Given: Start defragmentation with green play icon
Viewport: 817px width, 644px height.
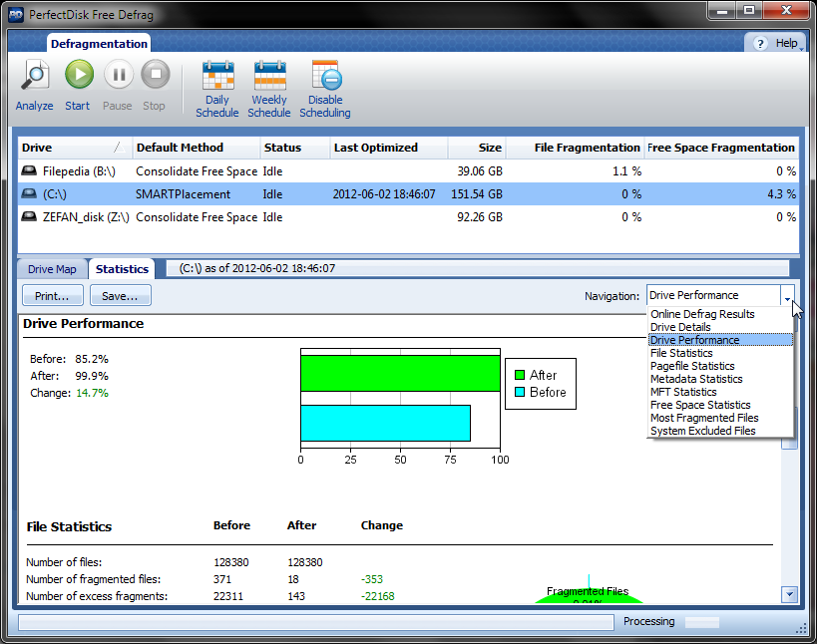Looking at the screenshot, I should coord(79,74).
